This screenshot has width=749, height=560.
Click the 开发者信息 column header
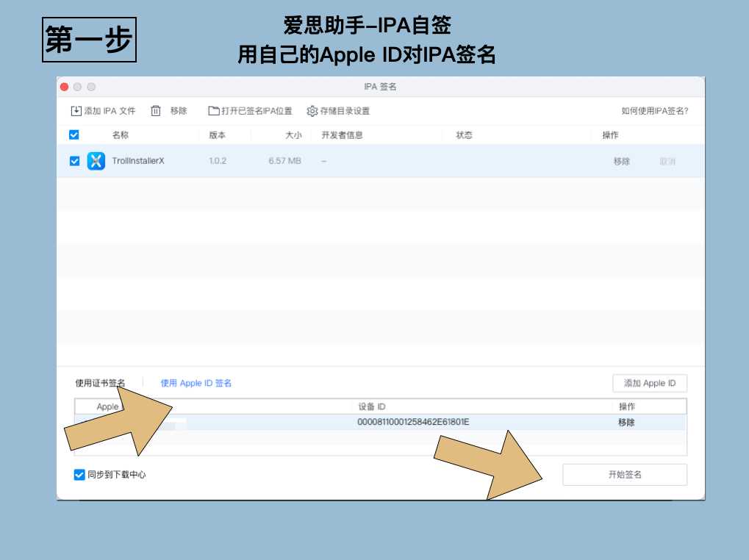click(342, 135)
